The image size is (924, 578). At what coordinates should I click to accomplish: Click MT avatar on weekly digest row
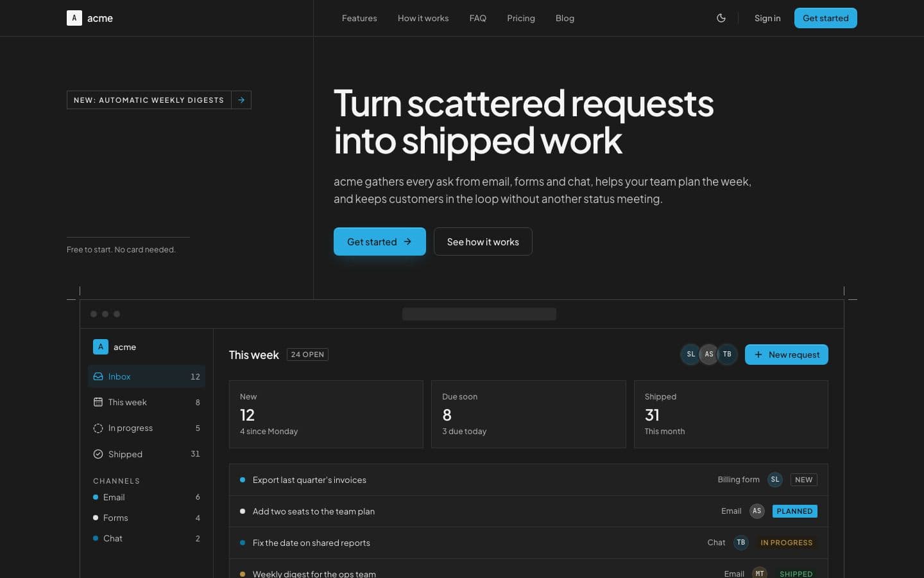point(760,573)
